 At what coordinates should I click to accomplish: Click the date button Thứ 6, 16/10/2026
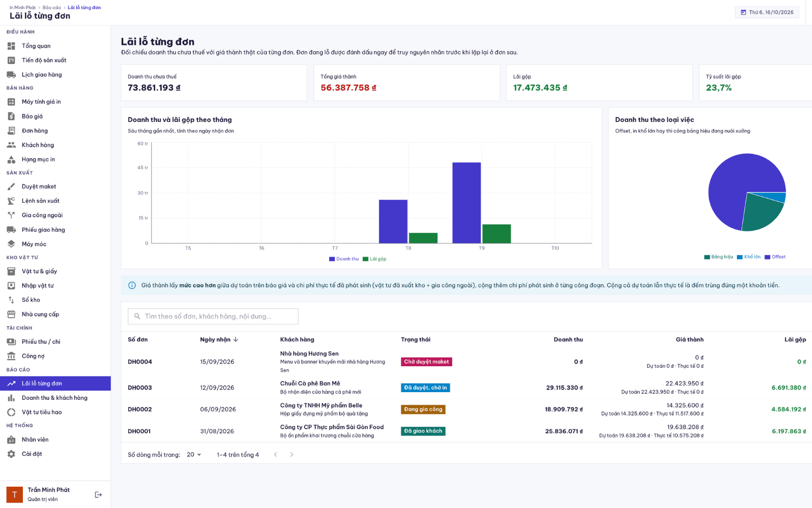click(x=767, y=12)
